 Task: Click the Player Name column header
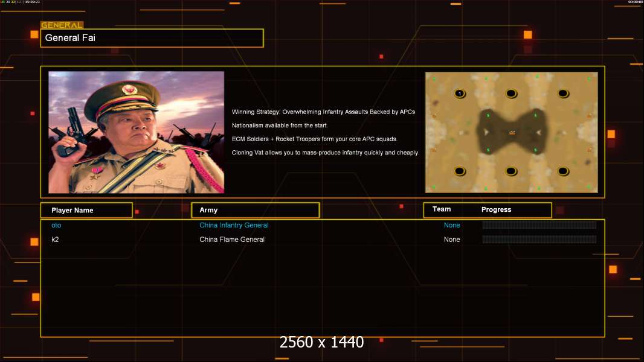point(86,211)
